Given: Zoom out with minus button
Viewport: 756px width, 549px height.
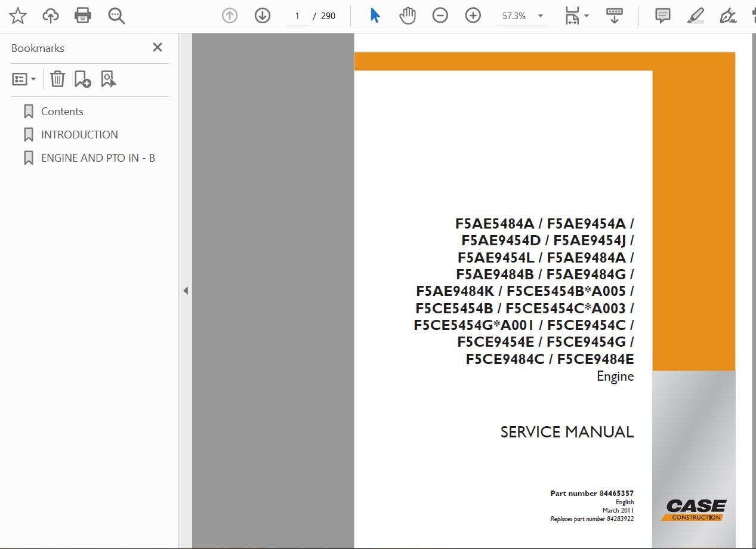Looking at the screenshot, I should pos(440,16).
